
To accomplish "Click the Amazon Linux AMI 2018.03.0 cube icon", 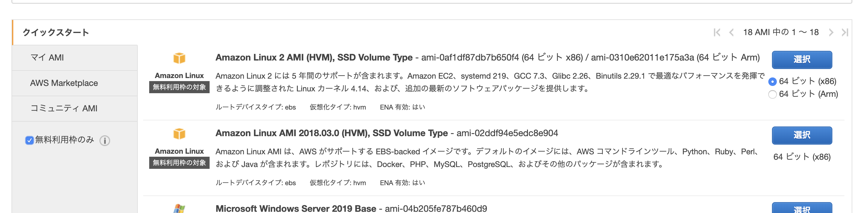I will (x=179, y=133).
